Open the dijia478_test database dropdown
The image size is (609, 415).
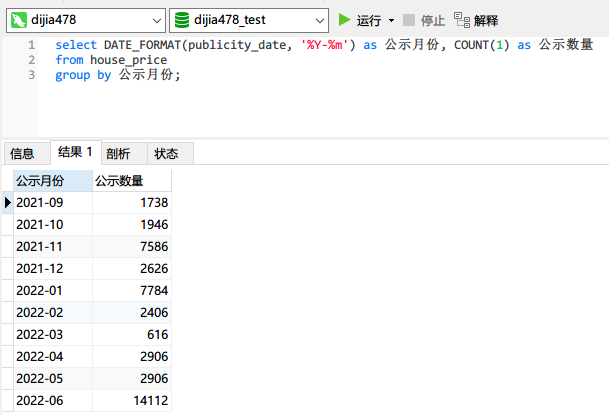click(319, 20)
